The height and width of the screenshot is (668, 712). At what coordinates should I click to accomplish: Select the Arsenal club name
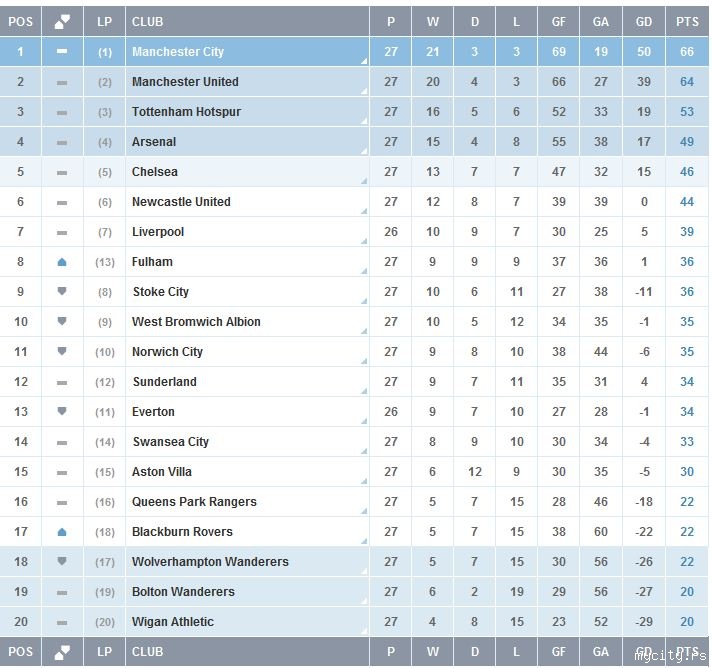coord(154,142)
